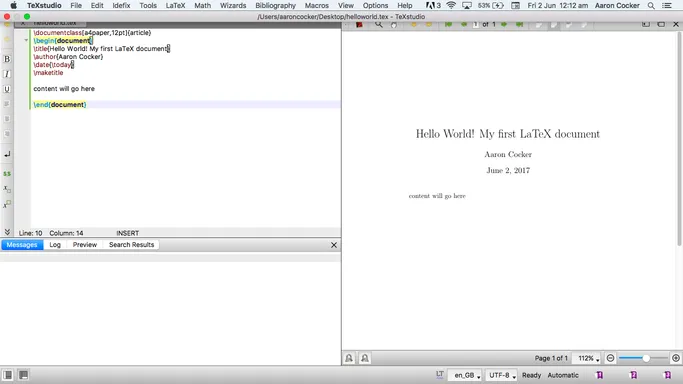Click the magnifier tool in PDF viewer toolbar

tap(379, 25)
